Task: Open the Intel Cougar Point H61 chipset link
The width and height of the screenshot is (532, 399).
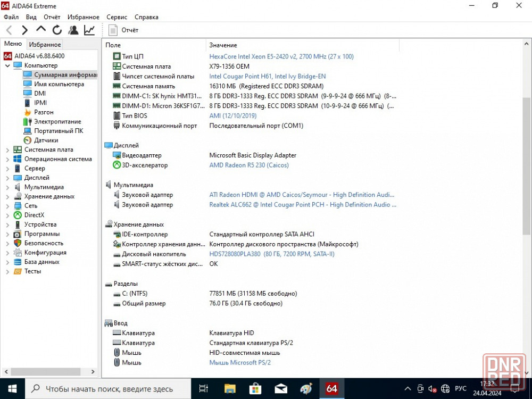Action: click(268, 76)
